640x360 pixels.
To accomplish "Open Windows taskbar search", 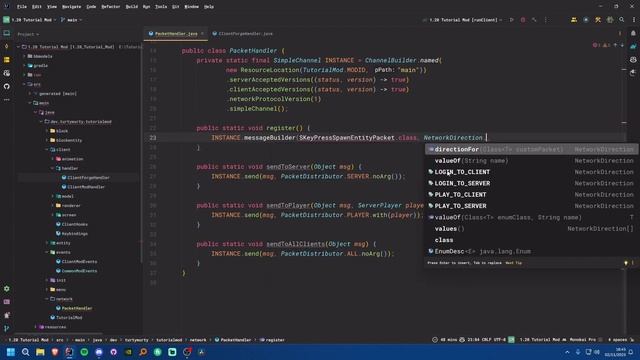I will pyautogui.click(x=25, y=352).
